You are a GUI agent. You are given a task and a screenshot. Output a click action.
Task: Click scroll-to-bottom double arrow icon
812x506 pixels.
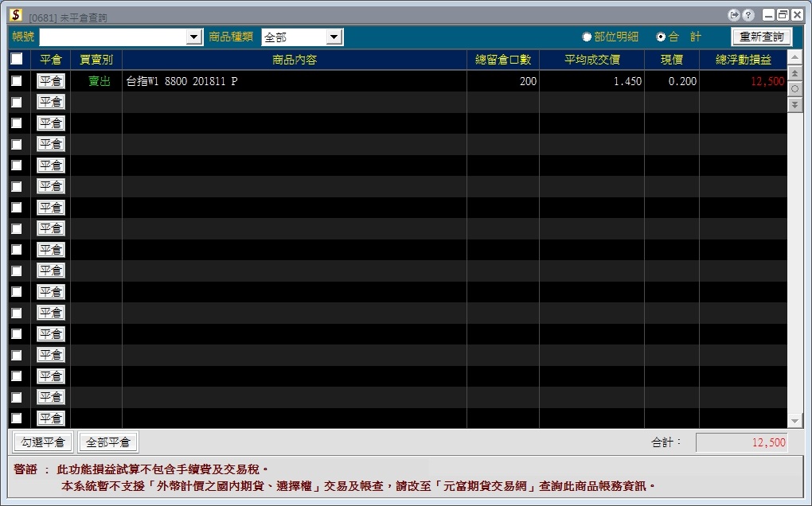(795, 104)
